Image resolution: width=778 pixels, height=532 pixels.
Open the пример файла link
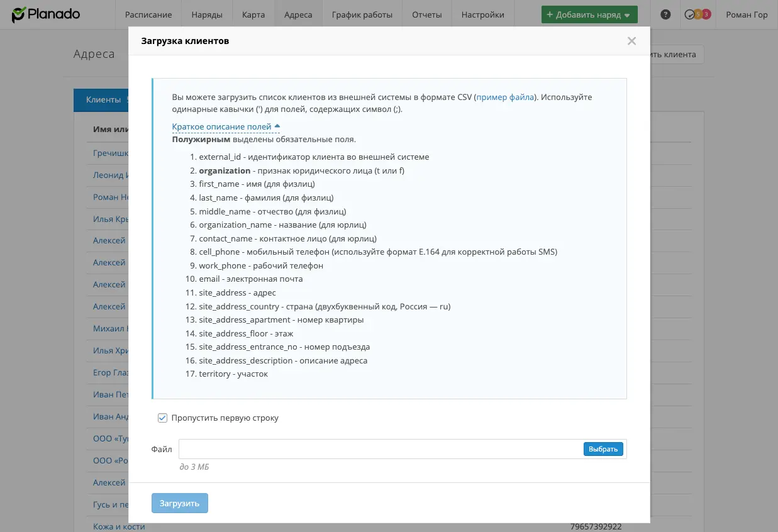505,97
